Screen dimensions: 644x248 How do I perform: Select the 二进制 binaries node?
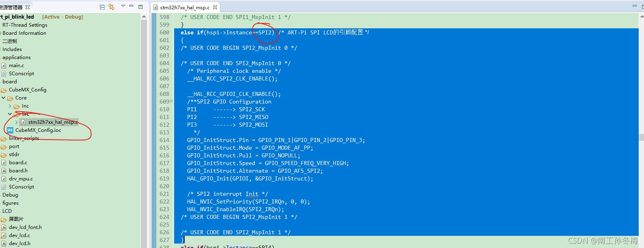(10, 41)
